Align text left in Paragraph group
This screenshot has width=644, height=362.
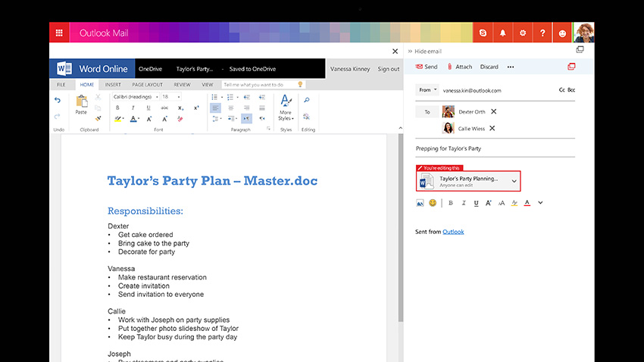pyautogui.click(x=215, y=108)
